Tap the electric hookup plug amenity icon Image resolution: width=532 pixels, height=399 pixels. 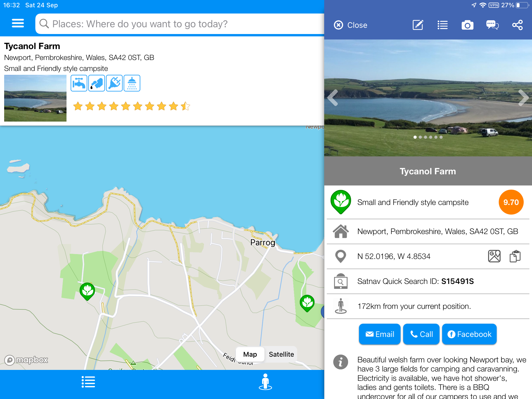tap(114, 83)
